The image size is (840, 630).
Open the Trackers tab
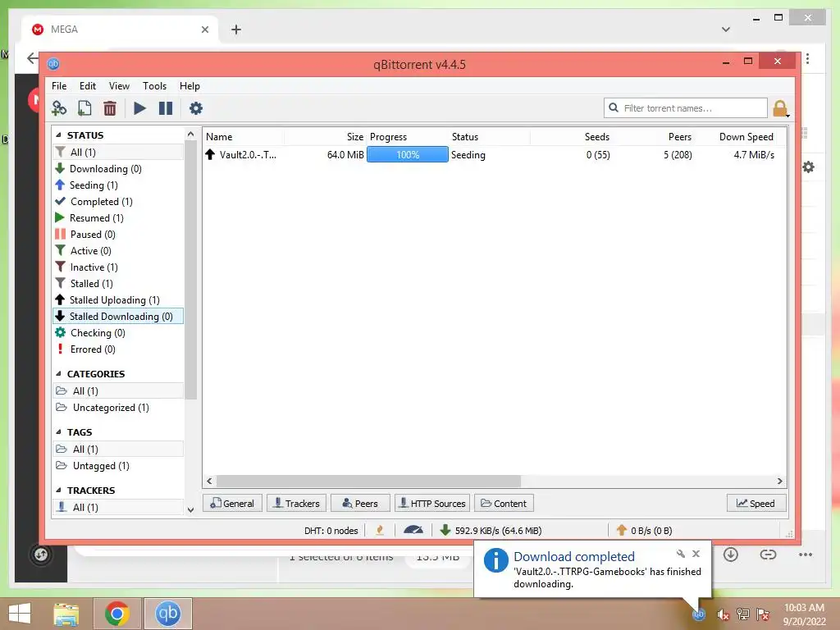coord(297,504)
